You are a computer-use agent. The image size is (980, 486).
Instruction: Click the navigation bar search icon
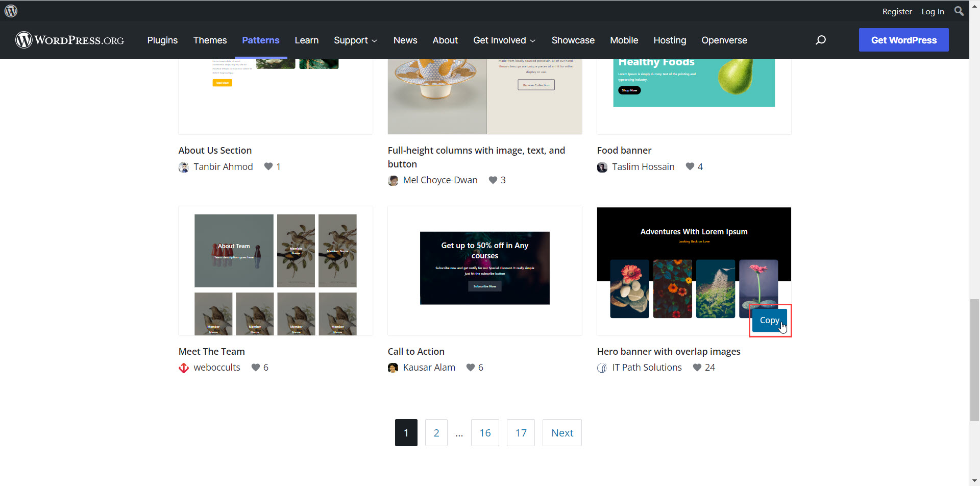[820, 40]
